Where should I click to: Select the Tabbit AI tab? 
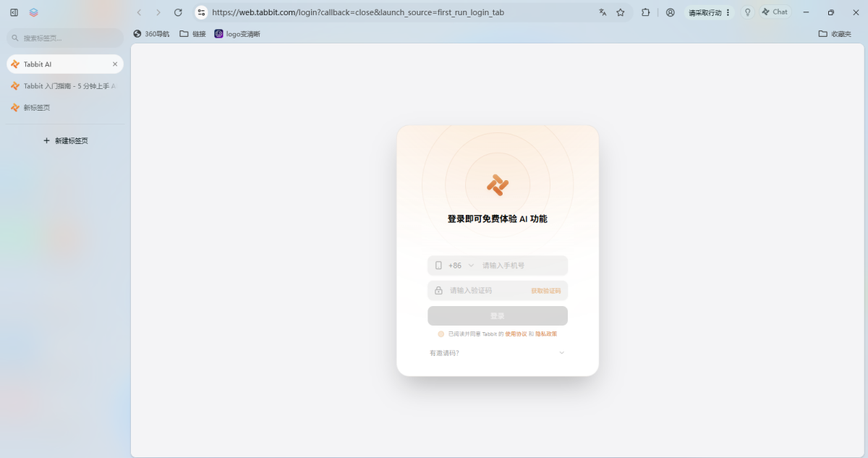pos(65,64)
